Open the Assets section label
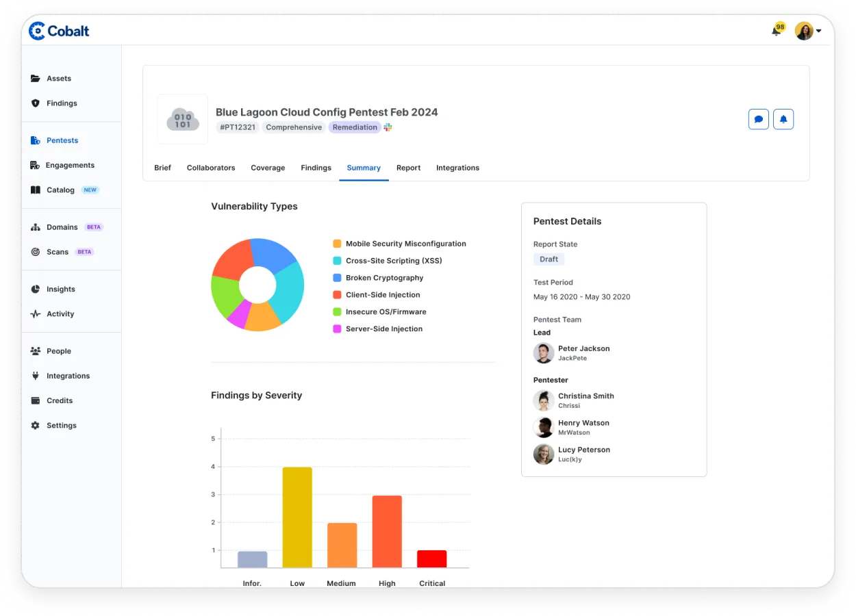This screenshot has width=856, height=616. click(x=59, y=79)
